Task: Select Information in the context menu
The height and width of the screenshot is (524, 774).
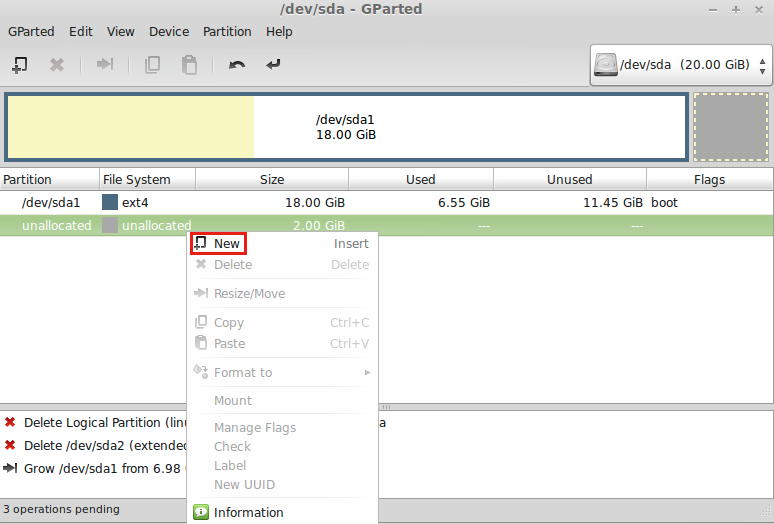Action: 248,512
